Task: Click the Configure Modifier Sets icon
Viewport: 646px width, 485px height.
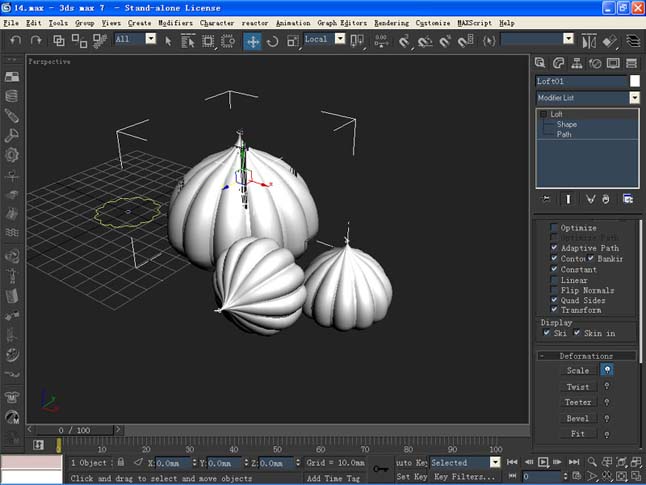Action: pyautogui.click(x=627, y=199)
